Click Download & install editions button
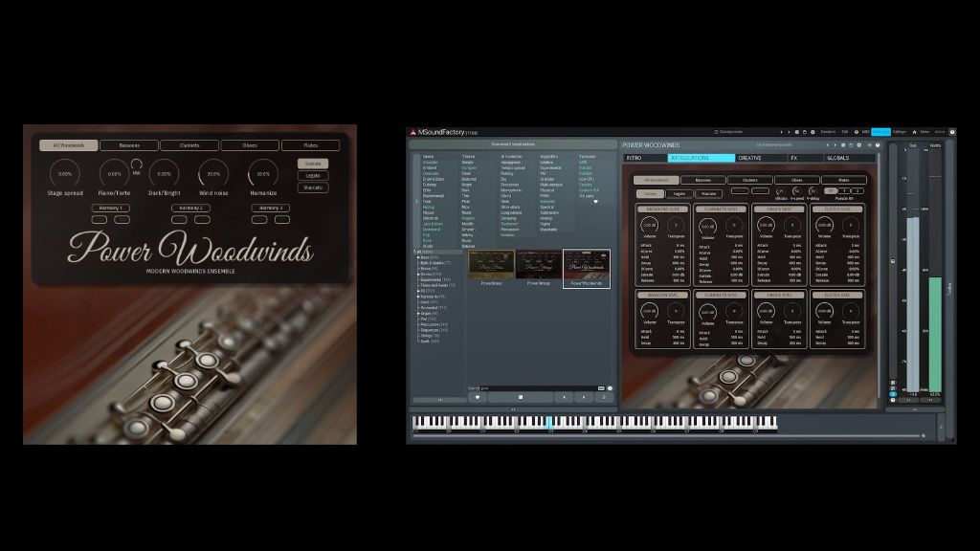The height and width of the screenshot is (551, 980). click(x=513, y=144)
